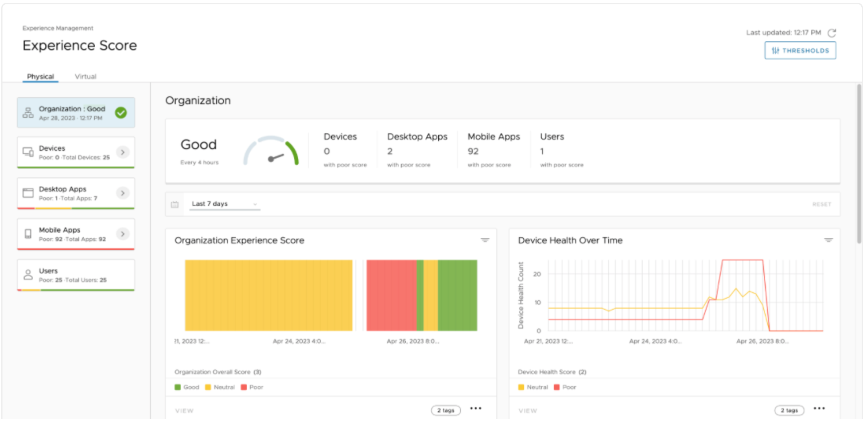Click the Mobile Apps phone icon in the sidebar
The width and height of the screenshot is (868, 425).
(x=28, y=234)
